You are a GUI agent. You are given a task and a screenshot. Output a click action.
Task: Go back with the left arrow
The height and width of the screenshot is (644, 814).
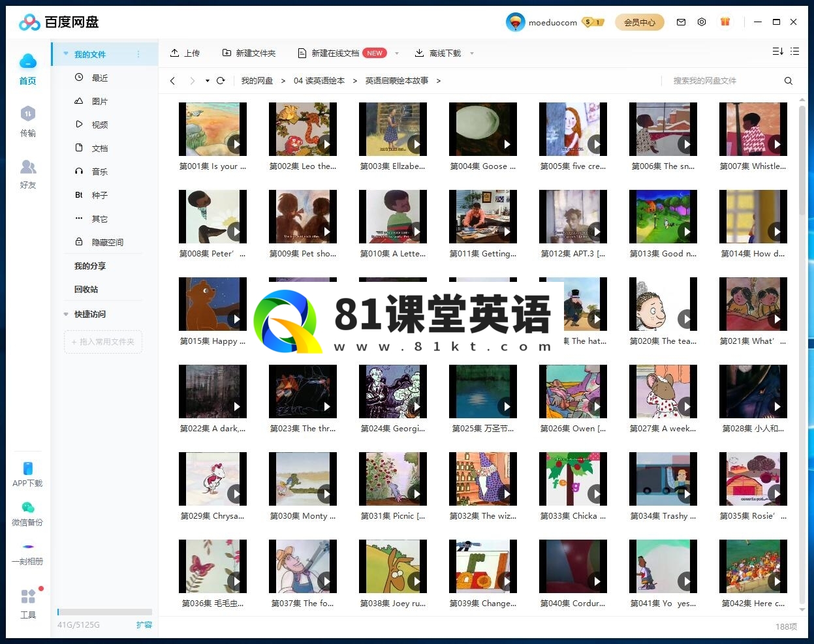pyautogui.click(x=172, y=81)
